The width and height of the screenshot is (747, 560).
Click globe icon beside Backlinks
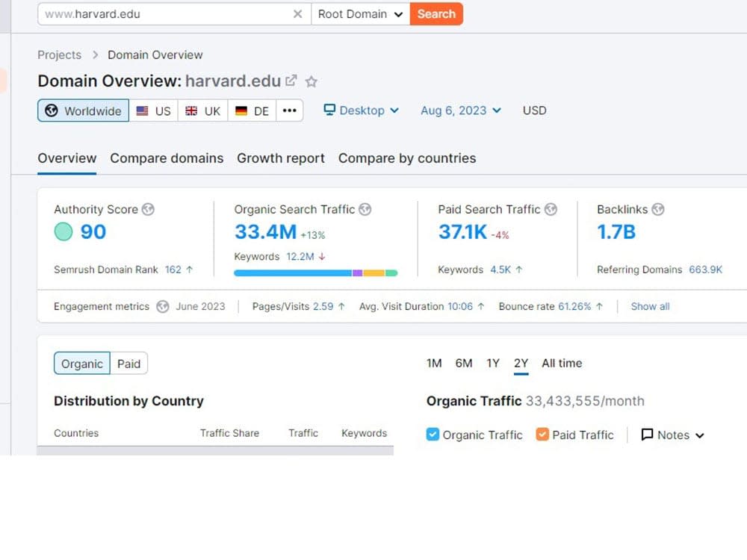658,209
